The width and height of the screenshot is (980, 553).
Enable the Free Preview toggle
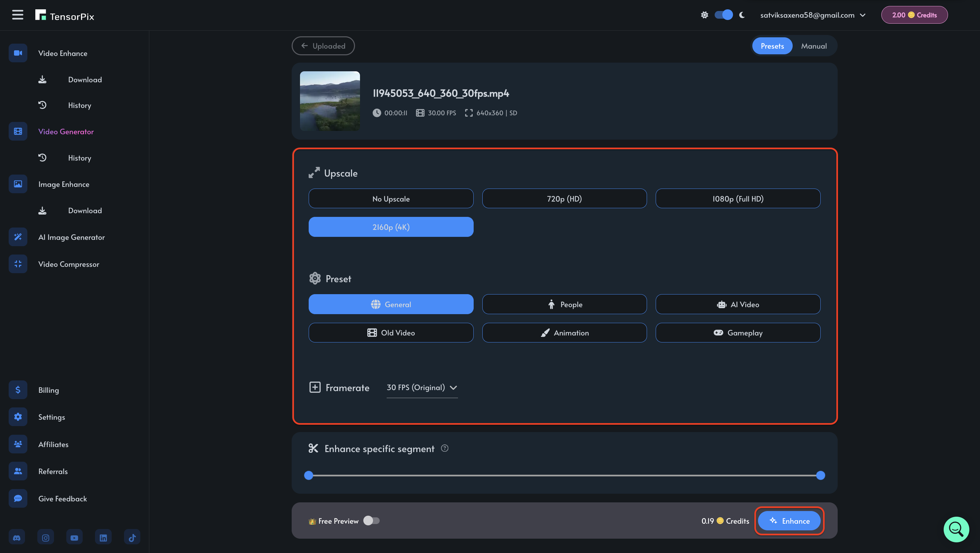pyautogui.click(x=371, y=521)
